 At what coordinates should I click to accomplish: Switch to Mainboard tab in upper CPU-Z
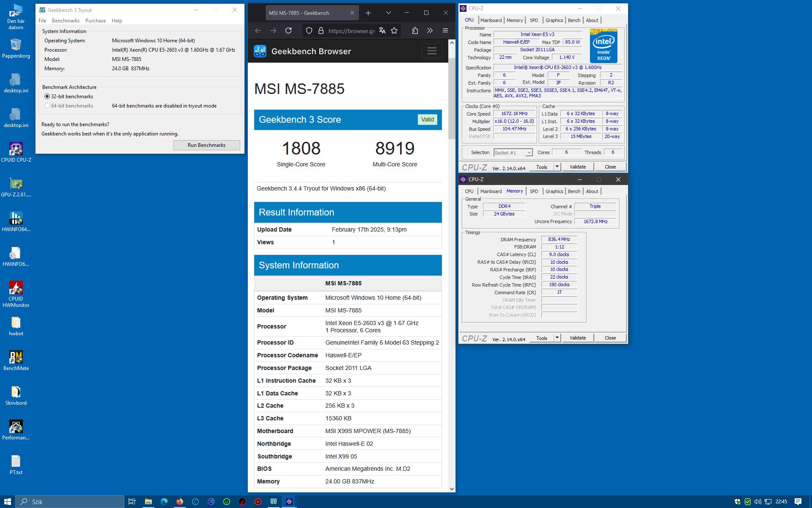pos(491,20)
